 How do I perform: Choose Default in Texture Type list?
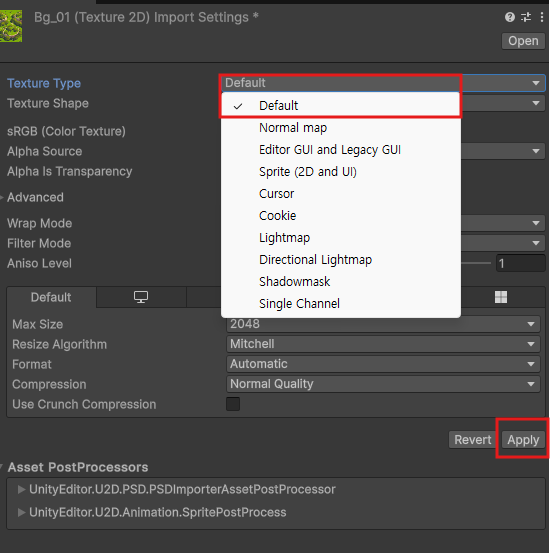tap(341, 105)
